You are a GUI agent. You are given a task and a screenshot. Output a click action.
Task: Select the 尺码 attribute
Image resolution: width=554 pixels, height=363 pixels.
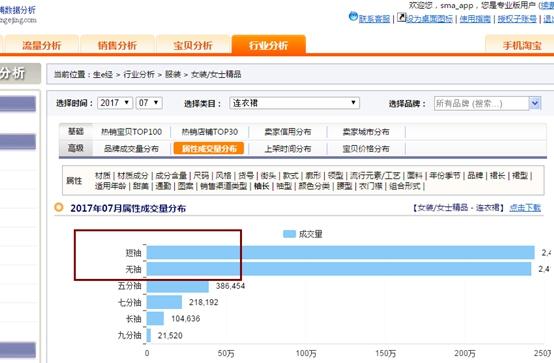point(201,175)
